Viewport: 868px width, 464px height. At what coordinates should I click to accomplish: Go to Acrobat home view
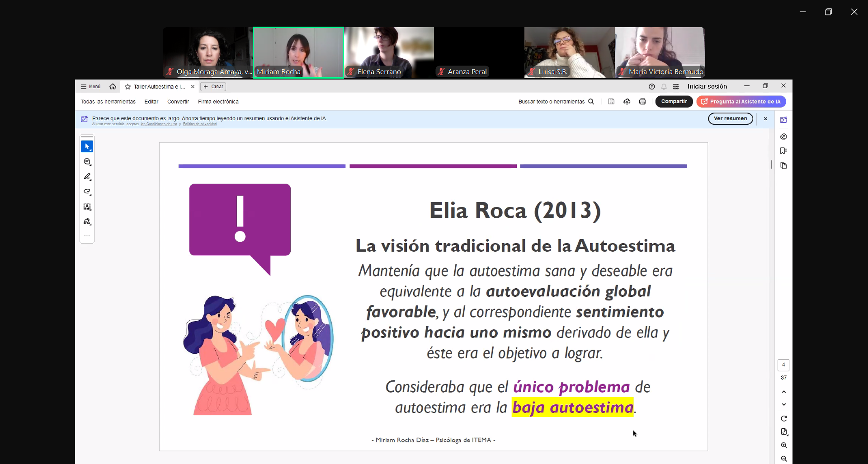(113, 87)
